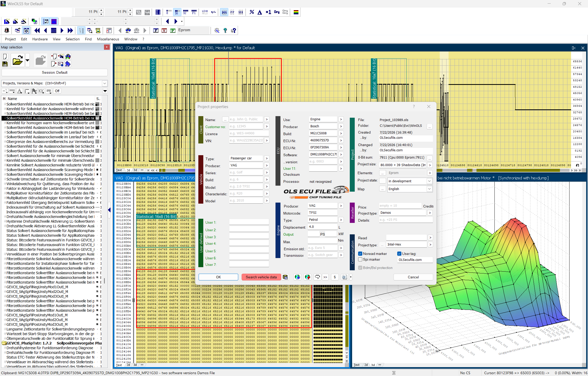Viewport: 588px width, 376px height.
Task: Open the Project menu
Action: [x=10, y=39]
